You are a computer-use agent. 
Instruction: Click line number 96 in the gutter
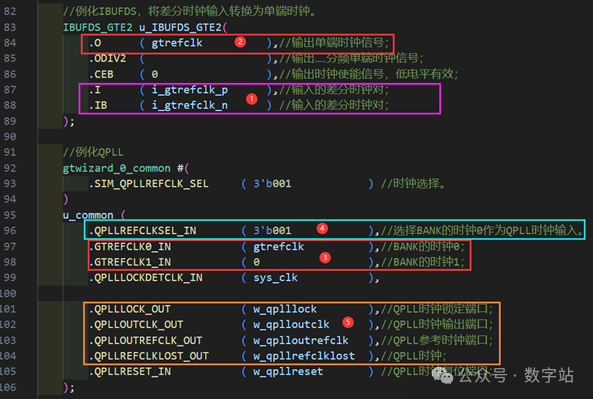(10, 230)
